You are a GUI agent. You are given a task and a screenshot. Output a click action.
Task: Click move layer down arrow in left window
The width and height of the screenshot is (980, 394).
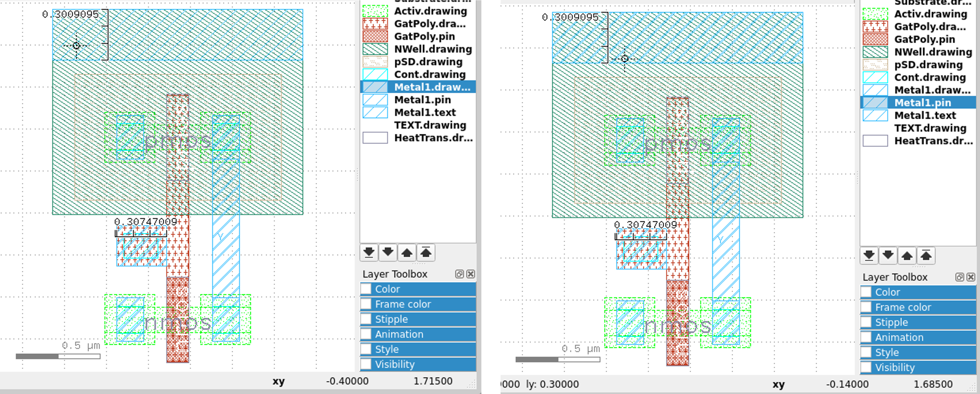pos(388,253)
